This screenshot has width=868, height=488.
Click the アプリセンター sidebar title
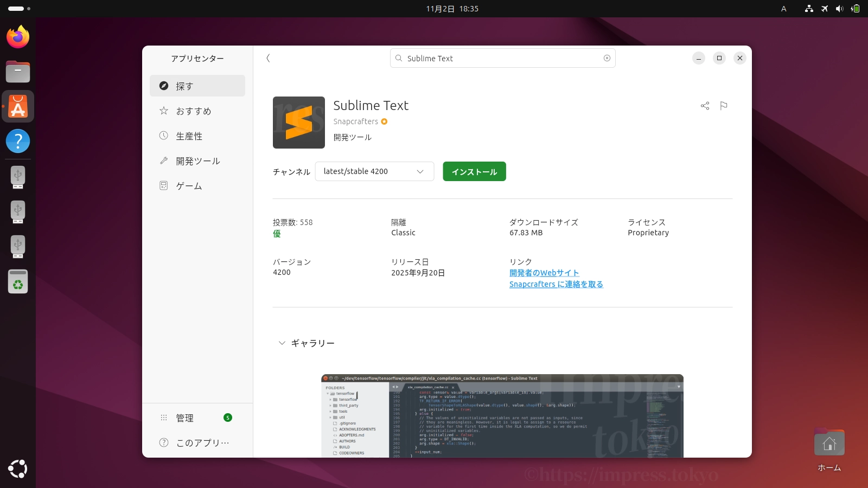coord(197,59)
